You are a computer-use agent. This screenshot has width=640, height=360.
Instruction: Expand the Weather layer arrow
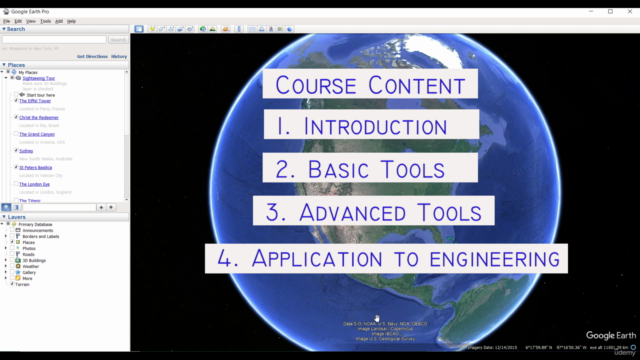click(x=6, y=266)
